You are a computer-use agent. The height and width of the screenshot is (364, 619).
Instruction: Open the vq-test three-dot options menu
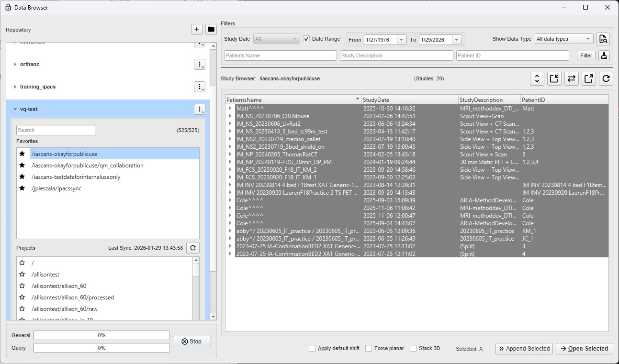200,110
